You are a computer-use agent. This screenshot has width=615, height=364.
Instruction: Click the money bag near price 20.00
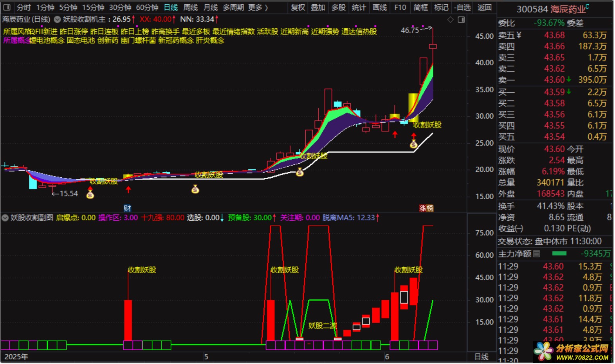(299, 172)
